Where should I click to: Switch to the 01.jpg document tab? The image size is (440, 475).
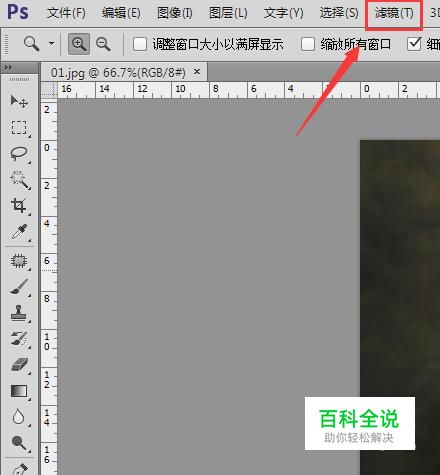click(x=118, y=72)
